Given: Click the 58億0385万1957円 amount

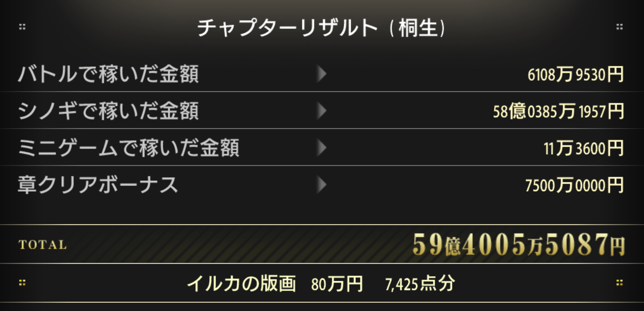Looking at the screenshot, I should point(558,111).
